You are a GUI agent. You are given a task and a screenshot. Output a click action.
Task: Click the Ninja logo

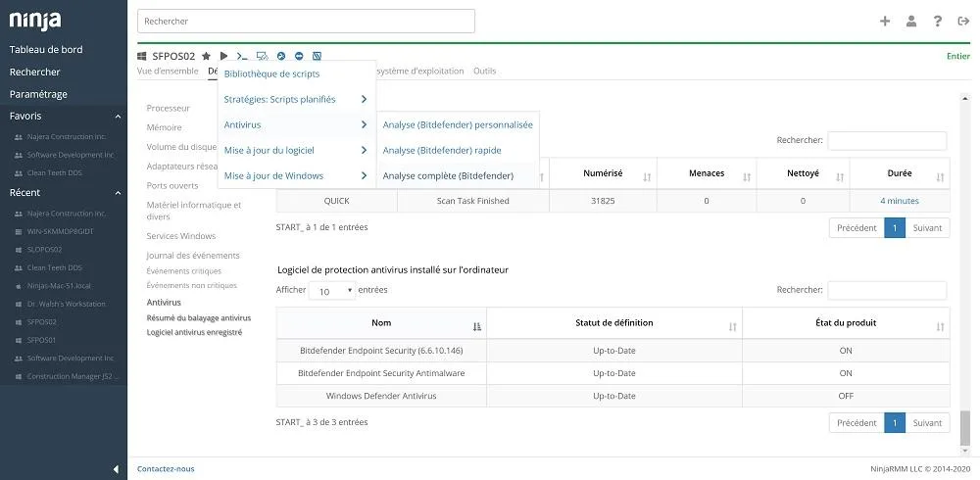[35, 21]
